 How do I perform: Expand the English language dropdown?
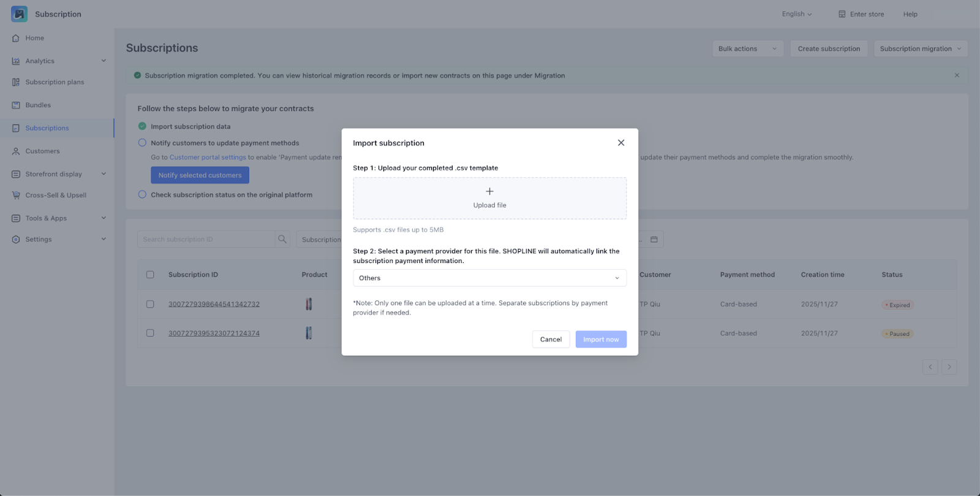click(796, 14)
